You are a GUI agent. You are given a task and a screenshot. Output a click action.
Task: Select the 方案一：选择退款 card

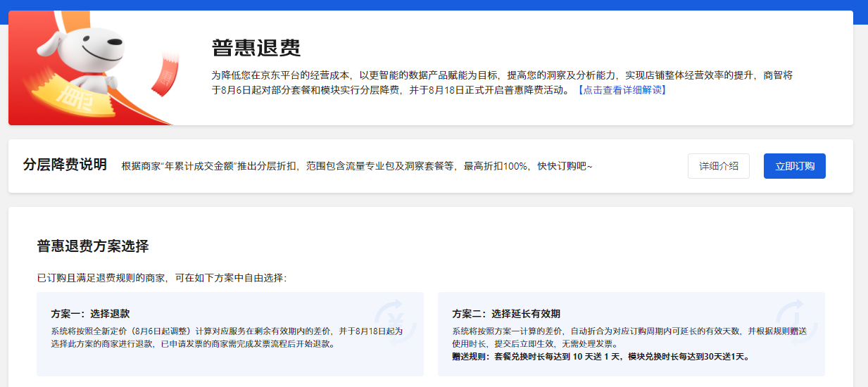point(230,334)
